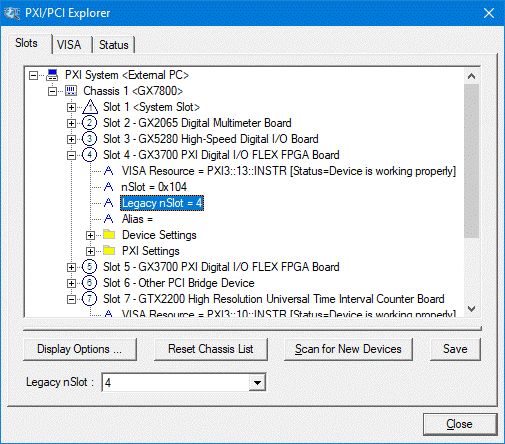Click the property icon beside VISA Resource PXI3::13
Viewport: 505px width, 444px height.
pos(108,171)
